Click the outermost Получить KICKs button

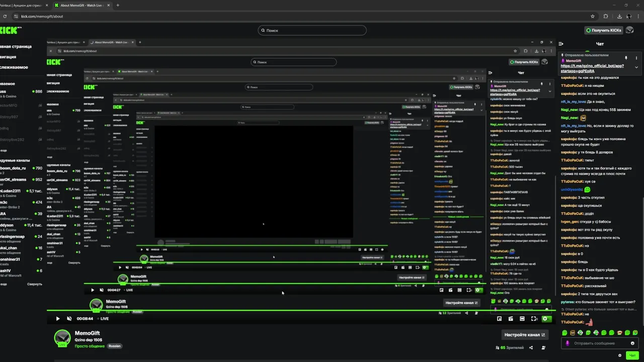tap(604, 30)
